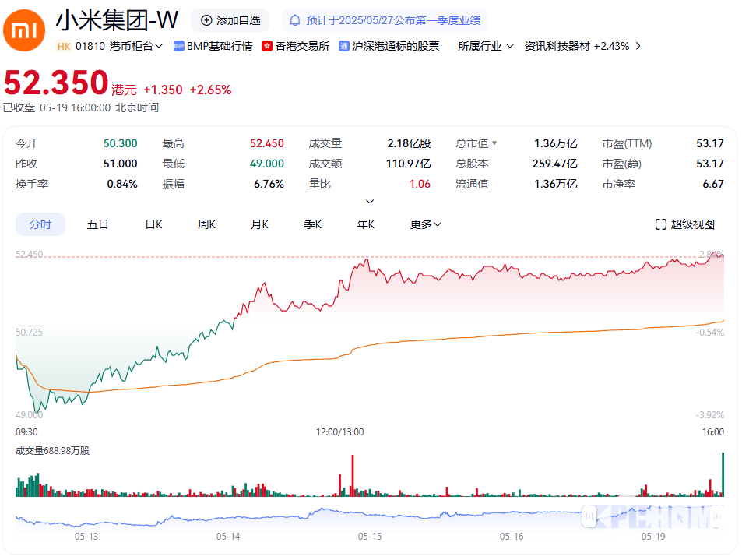The image size is (742, 560).
Task: Click the 05-15 date on the timeline navigator
Action: click(370, 537)
